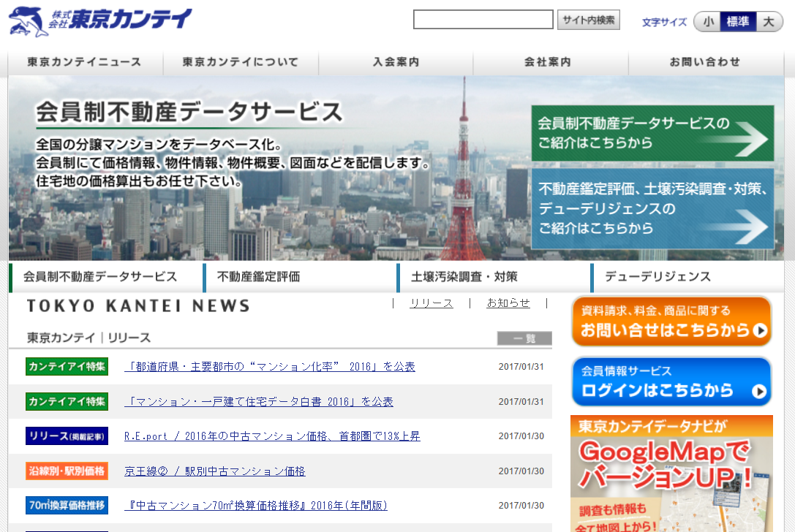
Task: Click the 70㎡換算価格推移 badge icon
Action: pyautogui.click(x=67, y=505)
